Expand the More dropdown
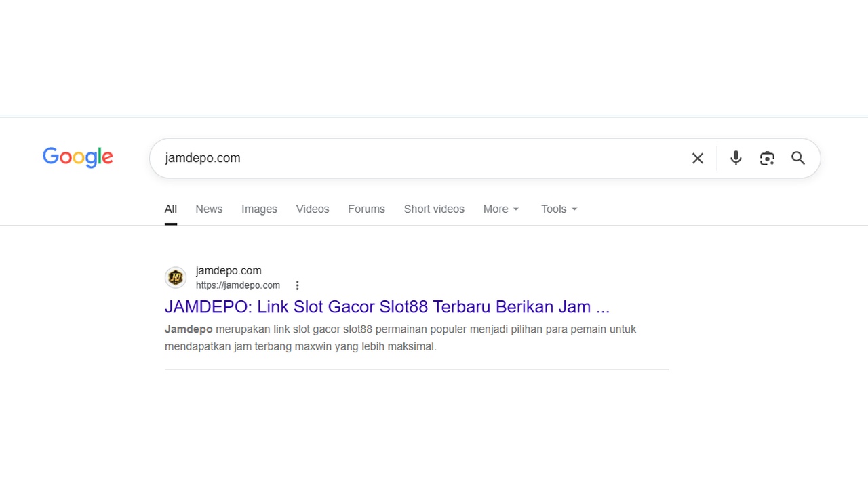 tap(501, 209)
